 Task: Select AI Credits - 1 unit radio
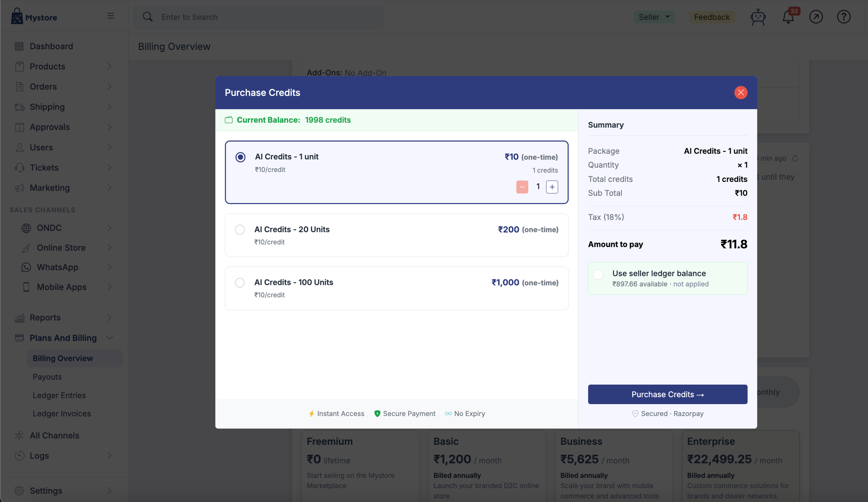pyautogui.click(x=240, y=157)
